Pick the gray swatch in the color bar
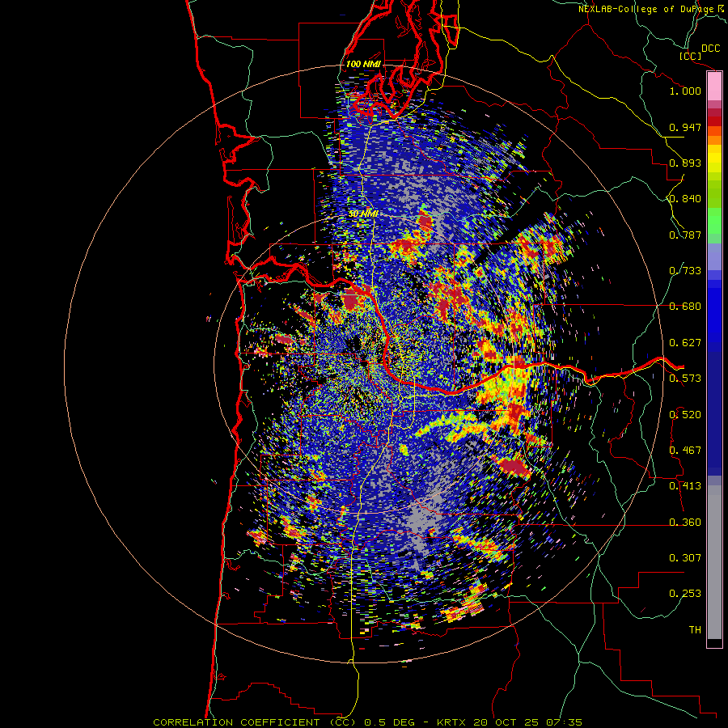Screen dimensions: 728x728 pos(714,562)
